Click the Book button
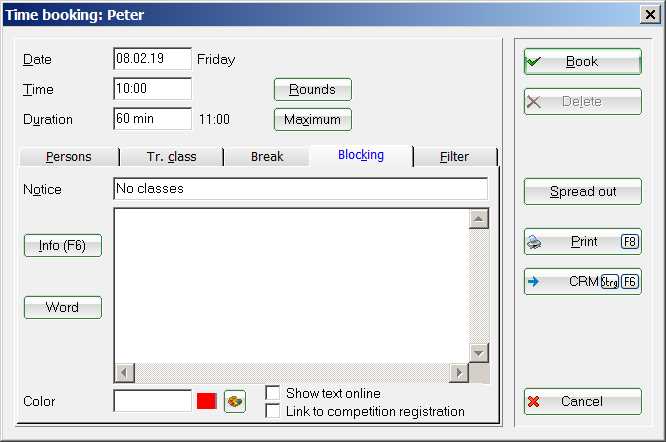 click(583, 62)
